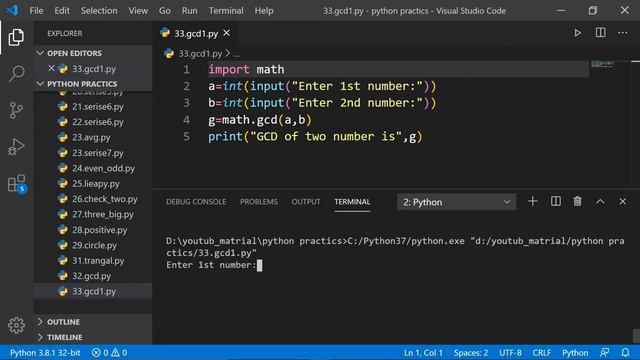
Task: Maximize the terminal panel size
Action: [x=600, y=201]
